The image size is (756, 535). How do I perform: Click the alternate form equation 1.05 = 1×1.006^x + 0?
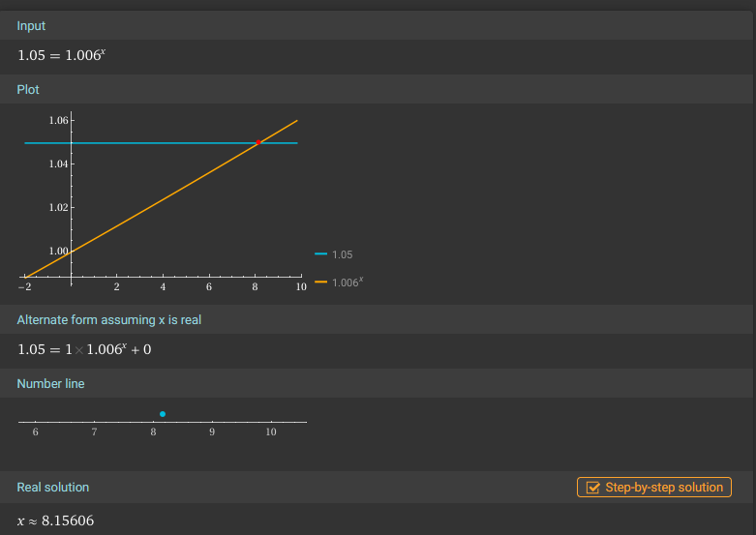pyautogui.click(x=84, y=349)
